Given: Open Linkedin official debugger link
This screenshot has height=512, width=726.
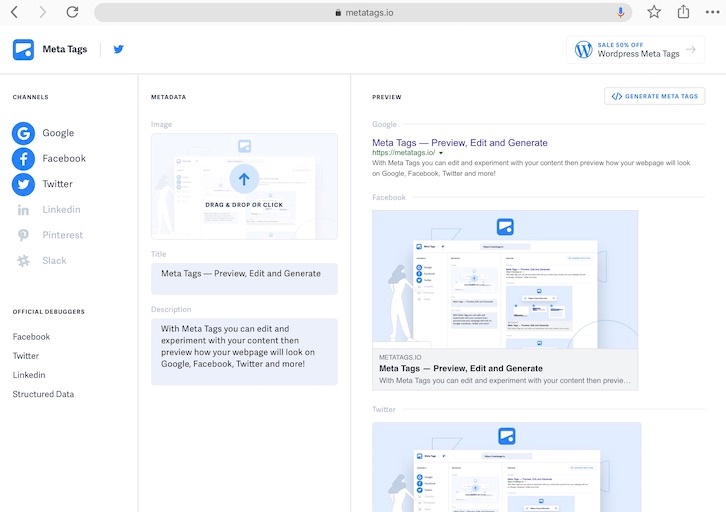Looking at the screenshot, I should 29,375.
